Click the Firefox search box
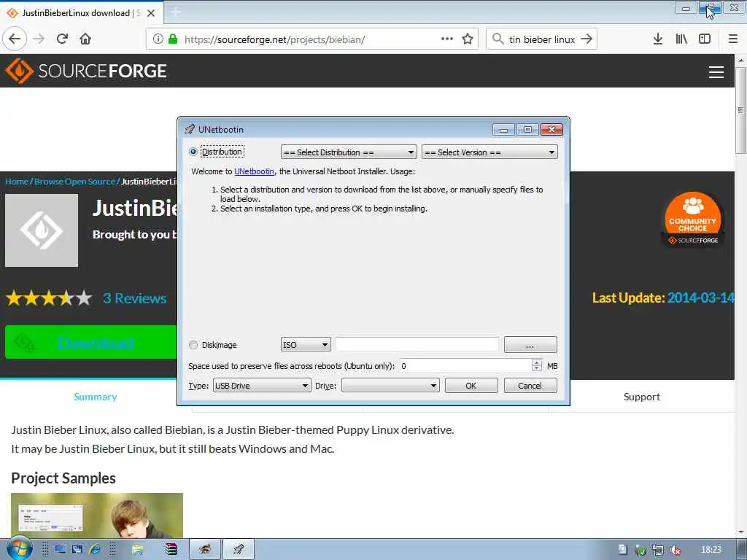Viewport: 747px width, 560px height. click(542, 39)
